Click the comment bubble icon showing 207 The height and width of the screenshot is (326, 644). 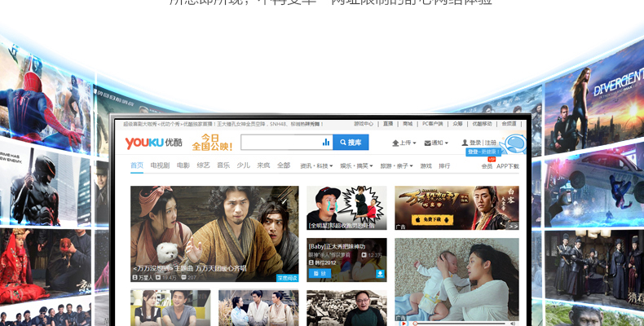[183, 278]
